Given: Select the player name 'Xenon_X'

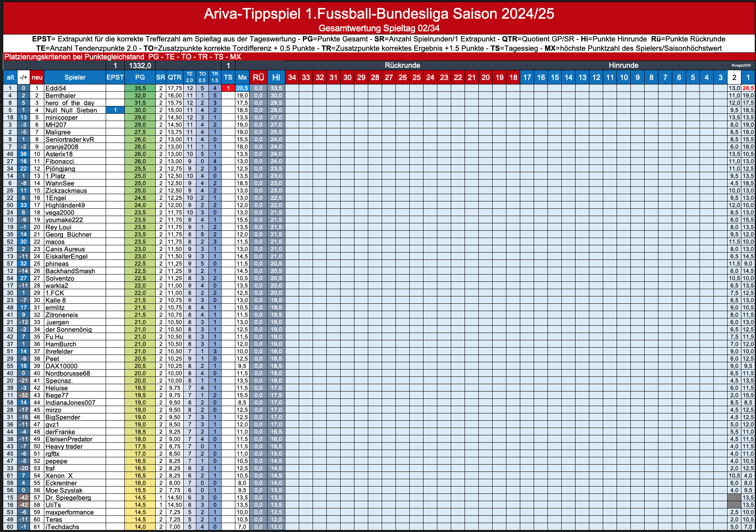Looking at the screenshot, I should [x=59, y=476].
